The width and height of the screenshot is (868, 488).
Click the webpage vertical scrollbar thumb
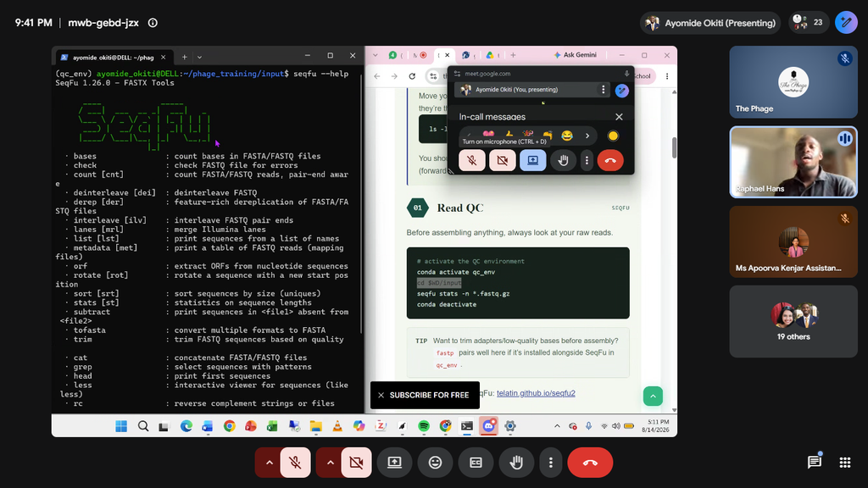point(674,147)
